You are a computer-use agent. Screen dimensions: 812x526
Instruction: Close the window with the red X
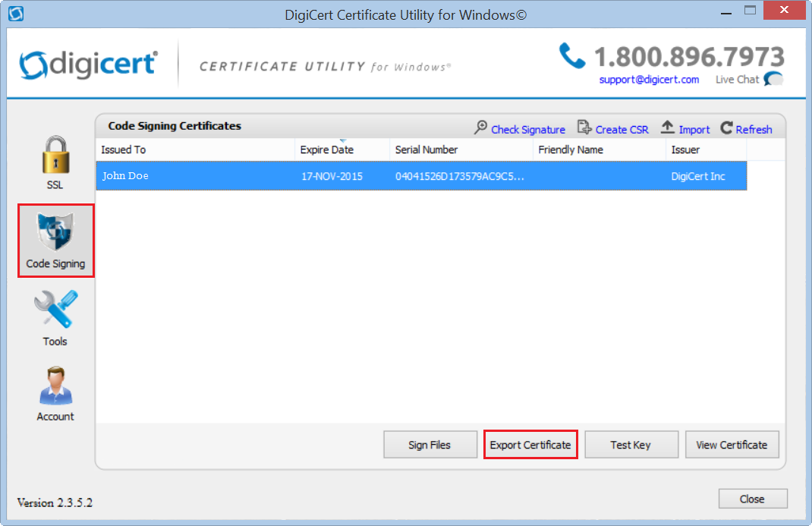pos(784,11)
